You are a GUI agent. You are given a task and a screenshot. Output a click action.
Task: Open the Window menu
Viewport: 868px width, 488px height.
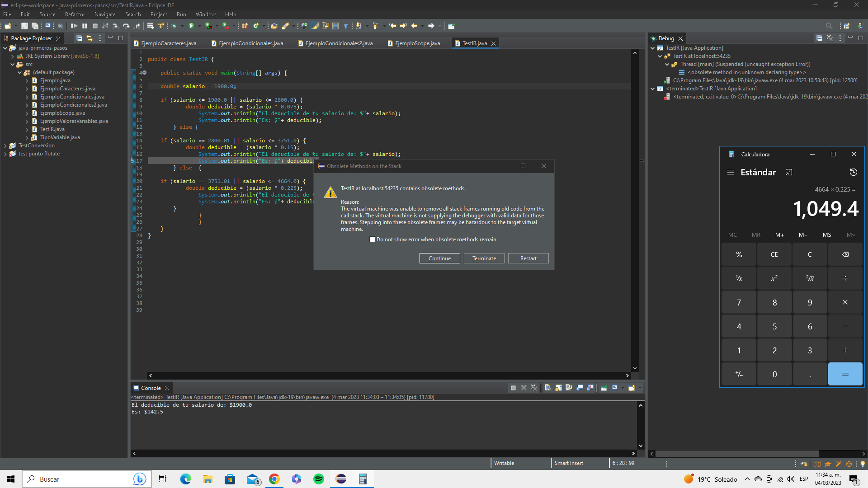(x=205, y=14)
